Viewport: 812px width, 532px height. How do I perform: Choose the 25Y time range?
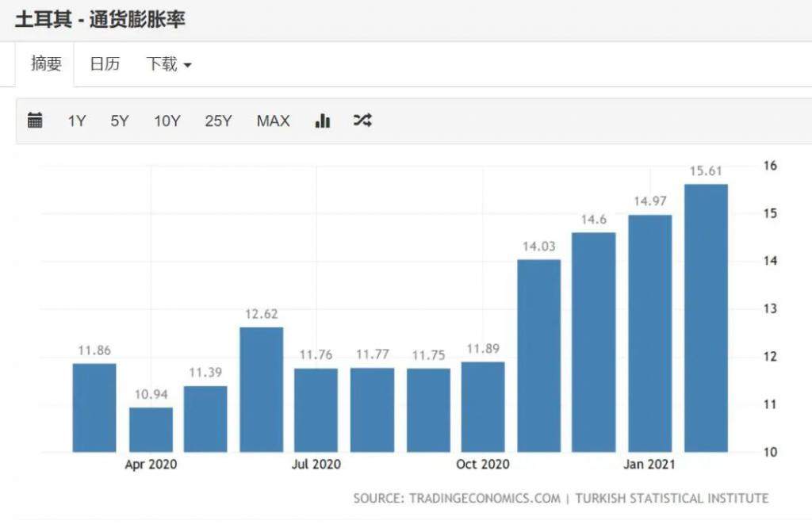(218, 121)
